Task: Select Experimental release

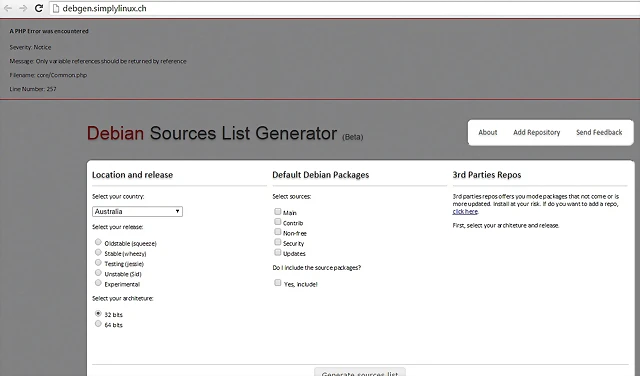Action: [98, 283]
